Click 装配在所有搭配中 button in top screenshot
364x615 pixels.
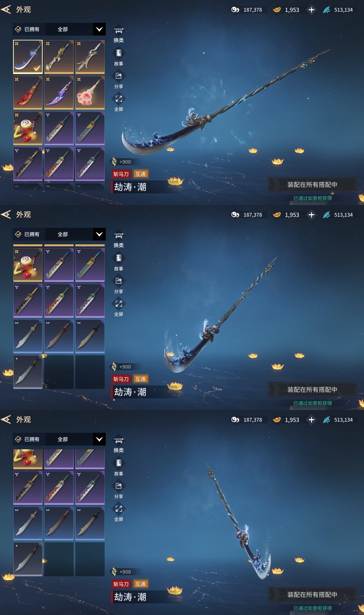tap(312, 184)
